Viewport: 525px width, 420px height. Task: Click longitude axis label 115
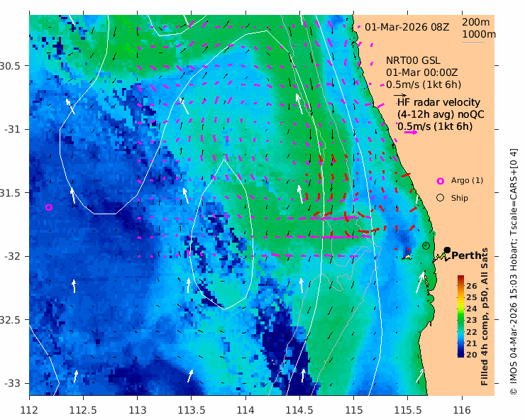[353, 410]
